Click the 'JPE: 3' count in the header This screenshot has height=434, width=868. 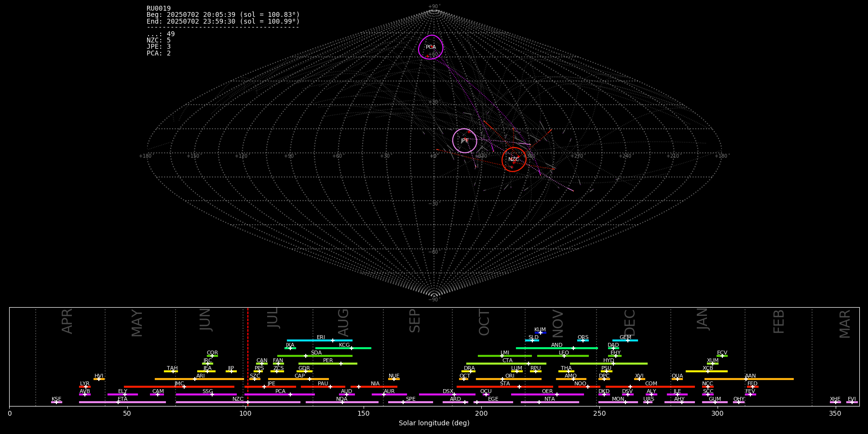159,47
